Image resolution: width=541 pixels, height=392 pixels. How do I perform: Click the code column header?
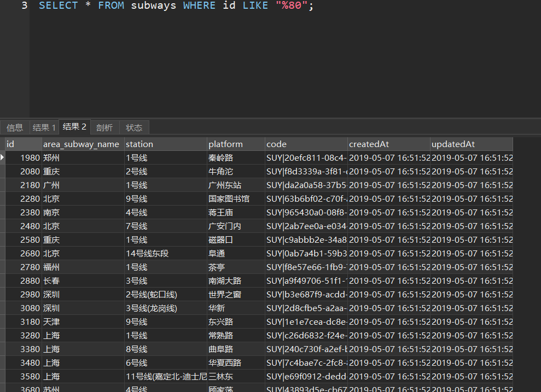306,144
